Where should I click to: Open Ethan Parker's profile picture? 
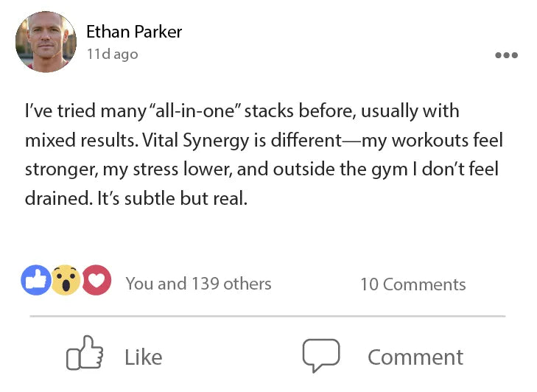click(46, 41)
